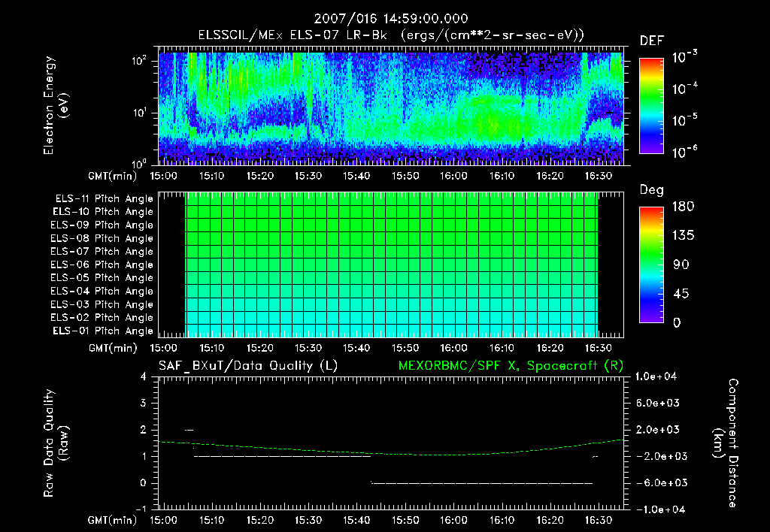Click the green MEXORBMC/SPF X, Spacecraft (R) legend
The height and width of the screenshot is (532, 770).
pos(511,366)
